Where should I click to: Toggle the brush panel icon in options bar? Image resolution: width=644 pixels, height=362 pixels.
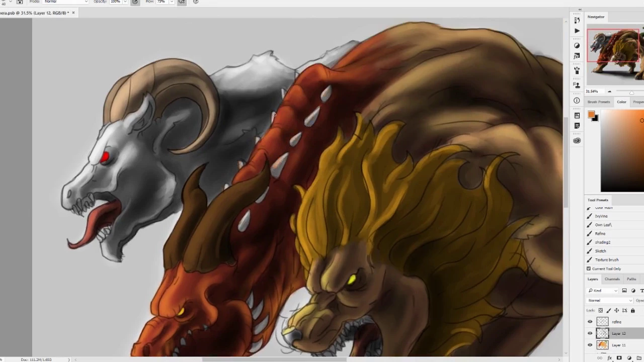(20, 2)
